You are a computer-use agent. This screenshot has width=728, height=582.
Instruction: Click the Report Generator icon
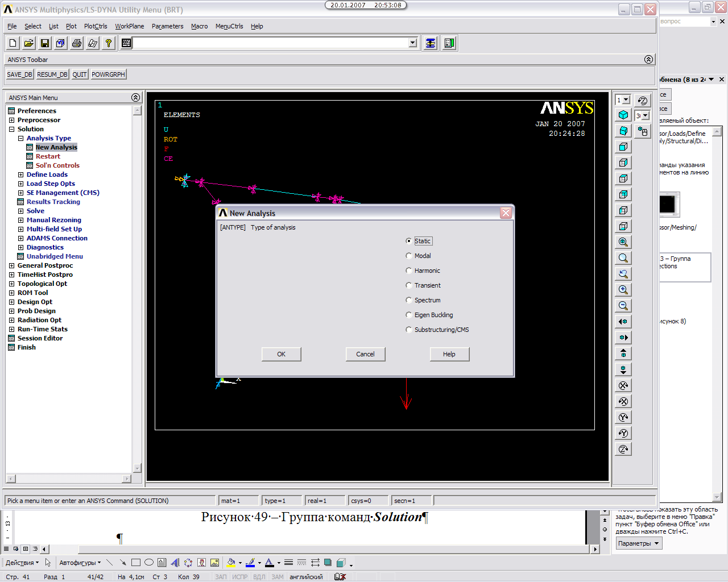coord(93,43)
